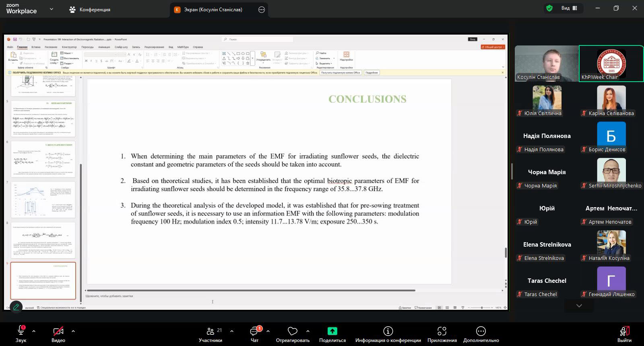The height and width of the screenshot is (346, 644).
Task: Open the Chat panel
Action: click(254, 332)
